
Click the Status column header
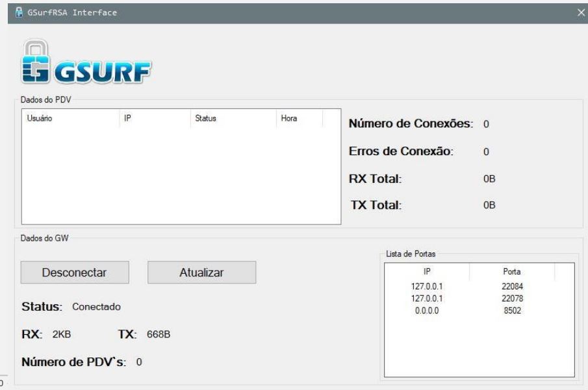tap(231, 119)
